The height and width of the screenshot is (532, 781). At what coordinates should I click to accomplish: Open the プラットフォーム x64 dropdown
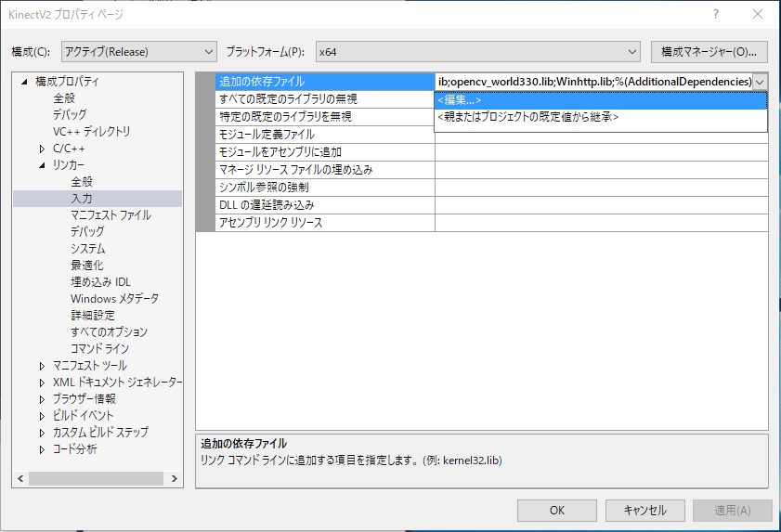point(477,52)
